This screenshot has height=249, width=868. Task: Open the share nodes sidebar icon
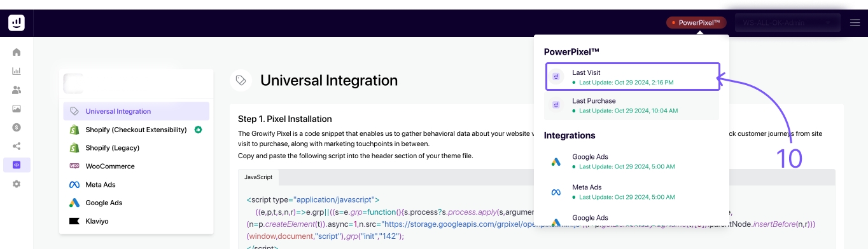pos(17,146)
